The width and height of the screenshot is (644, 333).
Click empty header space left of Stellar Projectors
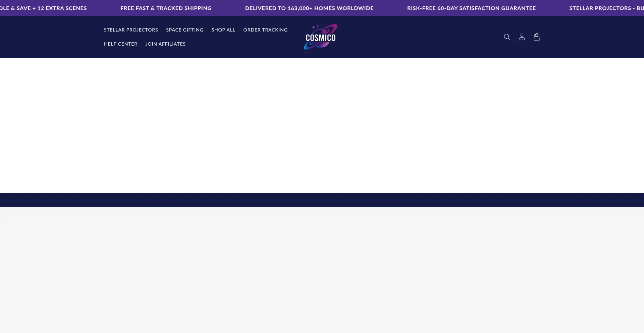click(50, 37)
